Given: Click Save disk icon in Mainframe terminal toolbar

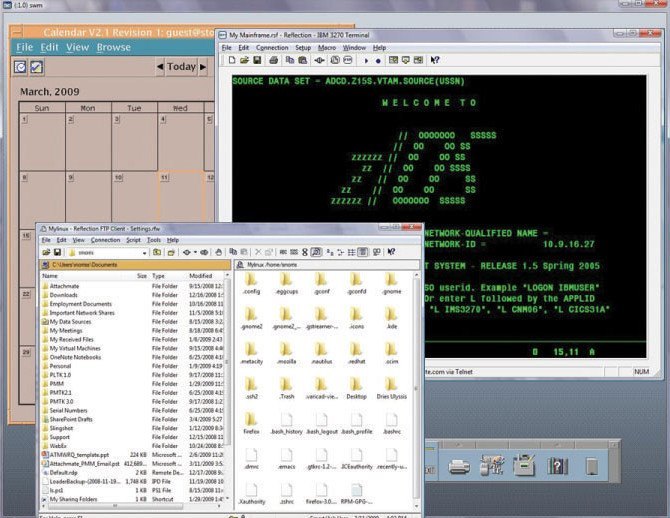Looking at the screenshot, I should pyautogui.click(x=257, y=60).
